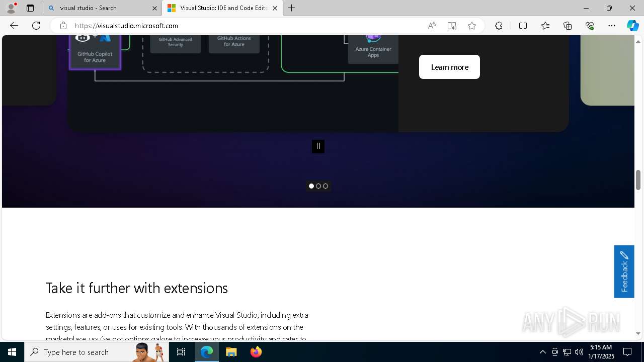The width and height of the screenshot is (644, 362).
Task: Open the network status tray icon
Action: [567, 352]
